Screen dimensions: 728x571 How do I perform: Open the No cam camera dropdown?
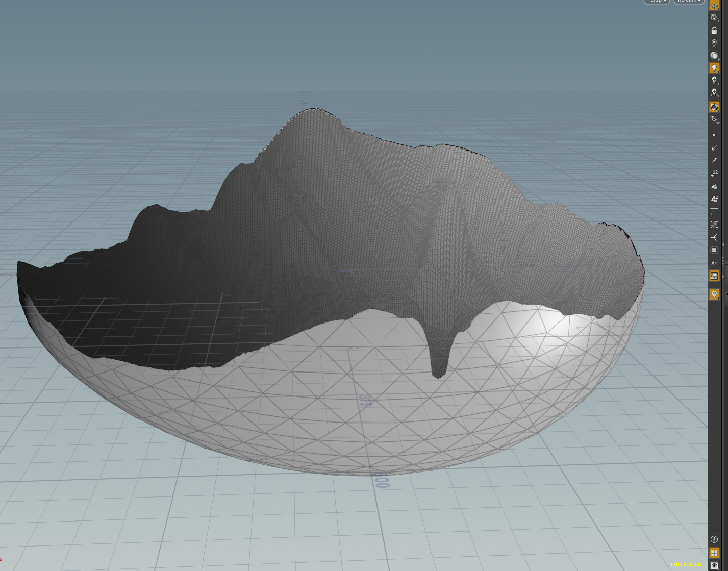pos(689,2)
